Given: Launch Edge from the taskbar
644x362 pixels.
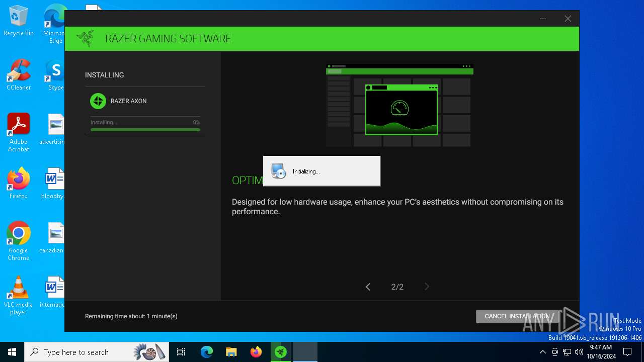Looking at the screenshot, I should (207, 352).
